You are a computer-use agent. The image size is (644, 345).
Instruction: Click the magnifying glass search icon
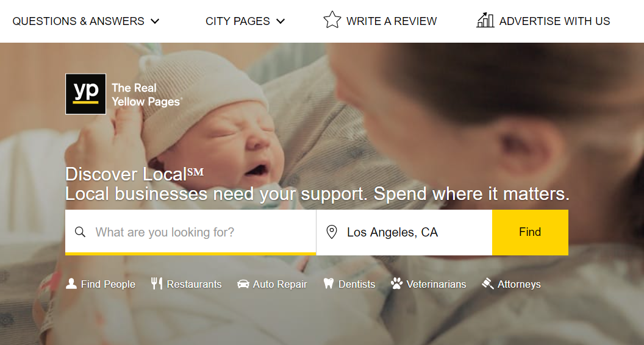tap(80, 232)
